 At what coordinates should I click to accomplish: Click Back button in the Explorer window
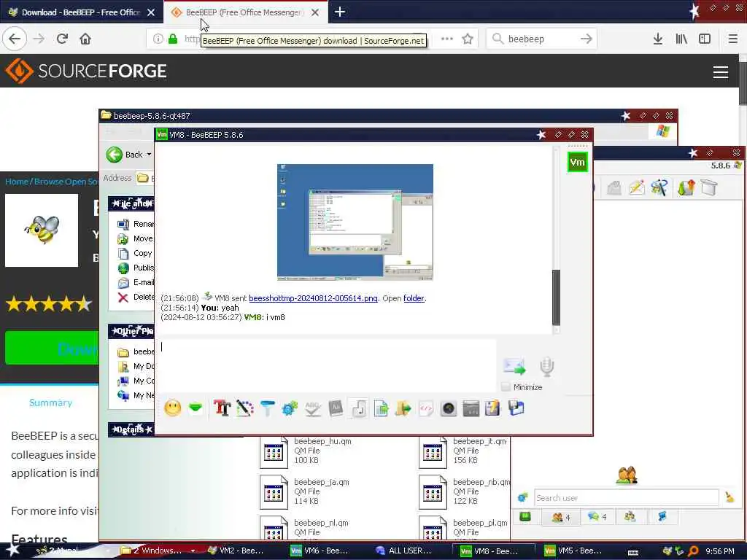tap(125, 155)
